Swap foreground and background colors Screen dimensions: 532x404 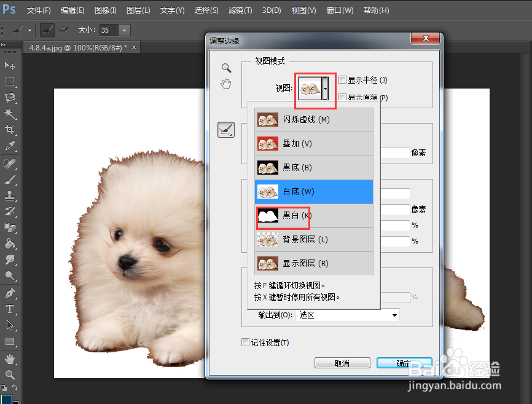coord(15,387)
